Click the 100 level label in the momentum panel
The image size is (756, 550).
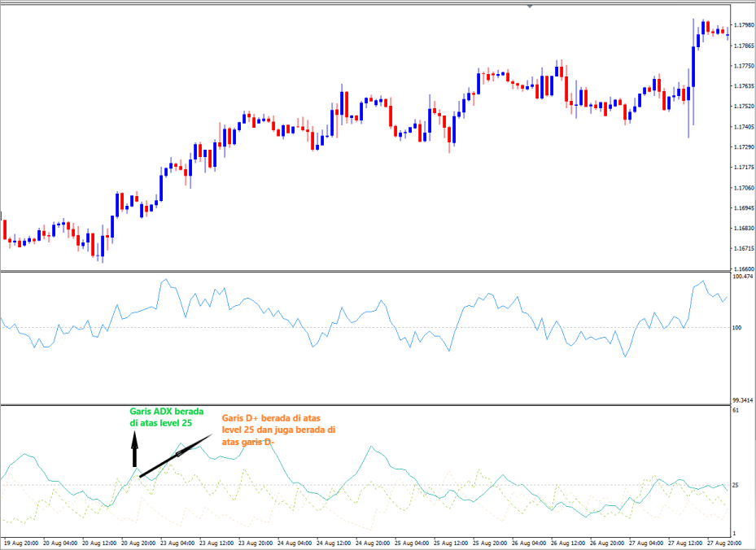(736, 328)
